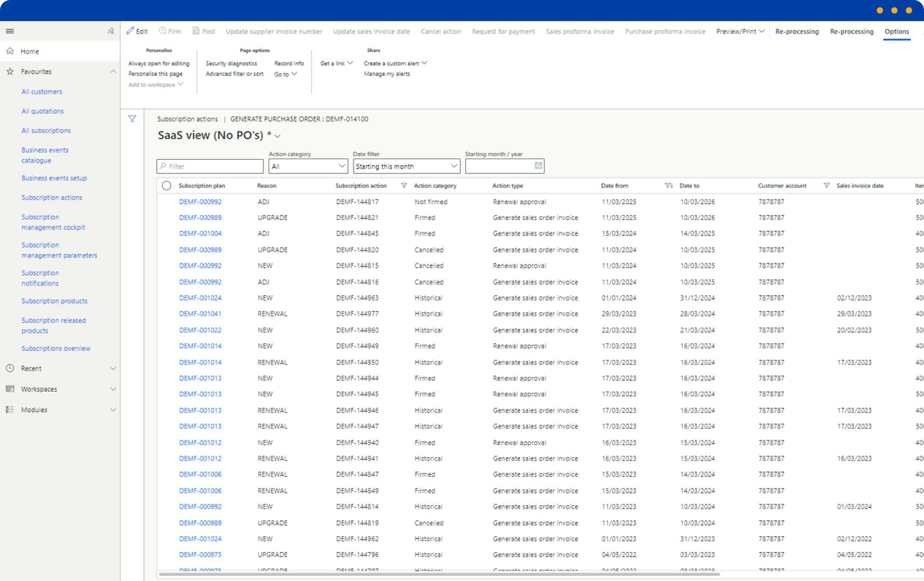Select the header checkbox to select all rows
This screenshot has width=924, height=581.
(x=166, y=185)
